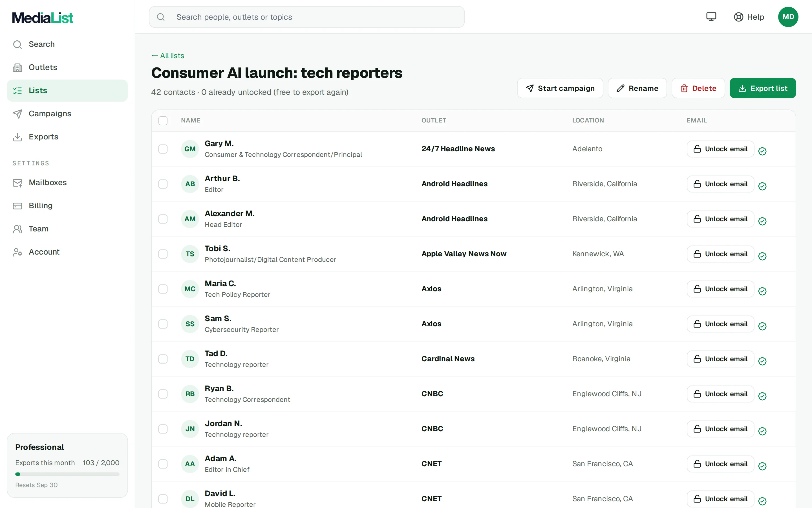This screenshot has height=508, width=812.
Task: Open Mailboxes settings
Action: 67,182
